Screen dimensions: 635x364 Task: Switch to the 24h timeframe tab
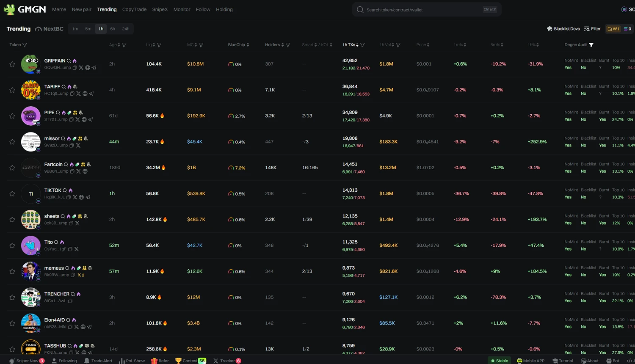(x=126, y=29)
